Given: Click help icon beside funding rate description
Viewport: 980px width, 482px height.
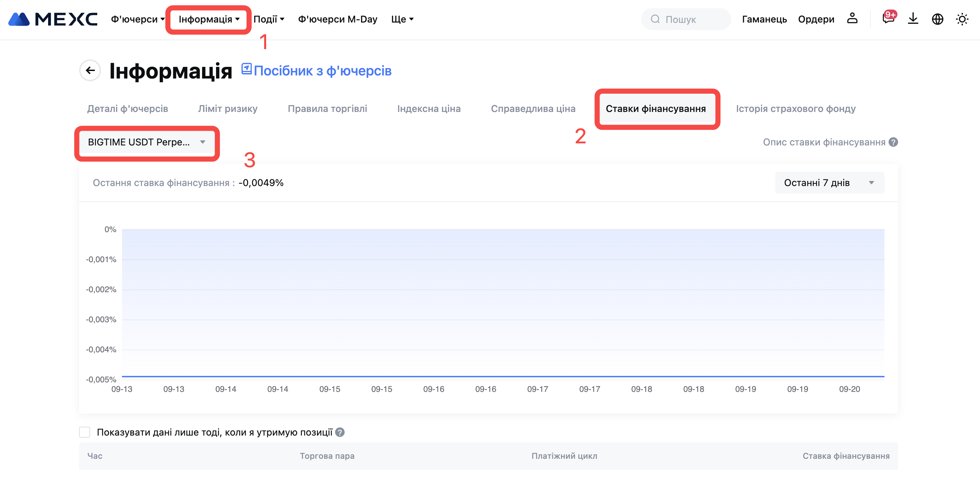Looking at the screenshot, I should [x=894, y=142].
